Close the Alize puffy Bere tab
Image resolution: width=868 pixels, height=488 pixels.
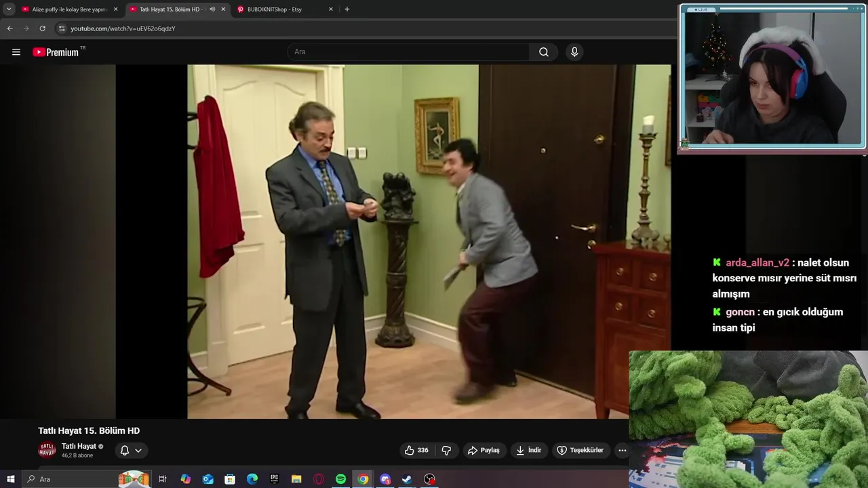click(115, 9)
